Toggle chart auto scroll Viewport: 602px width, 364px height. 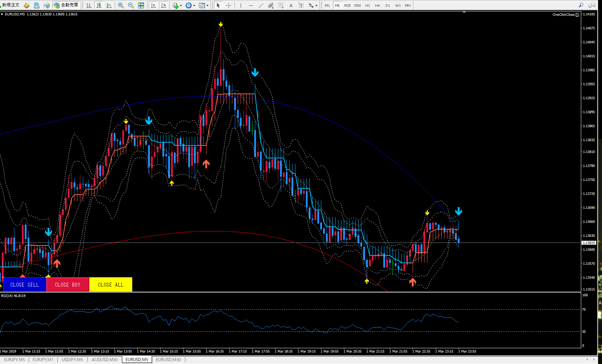coord(153,5)
